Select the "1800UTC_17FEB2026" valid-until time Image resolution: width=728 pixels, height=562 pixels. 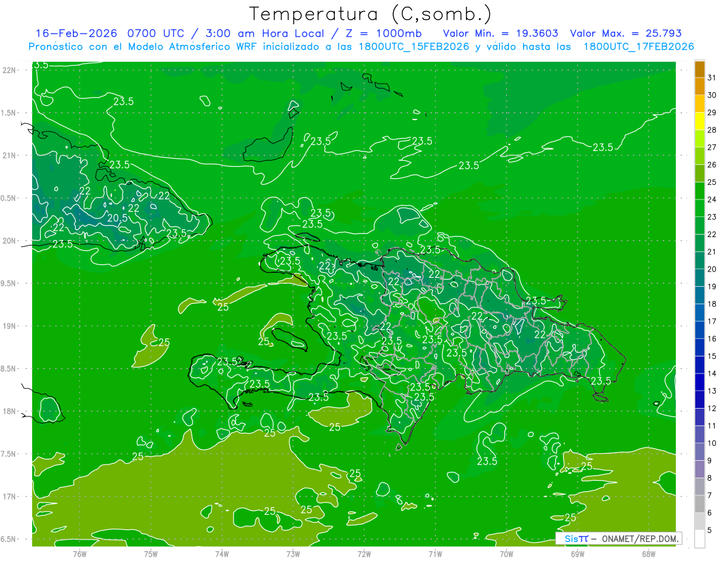638,47
